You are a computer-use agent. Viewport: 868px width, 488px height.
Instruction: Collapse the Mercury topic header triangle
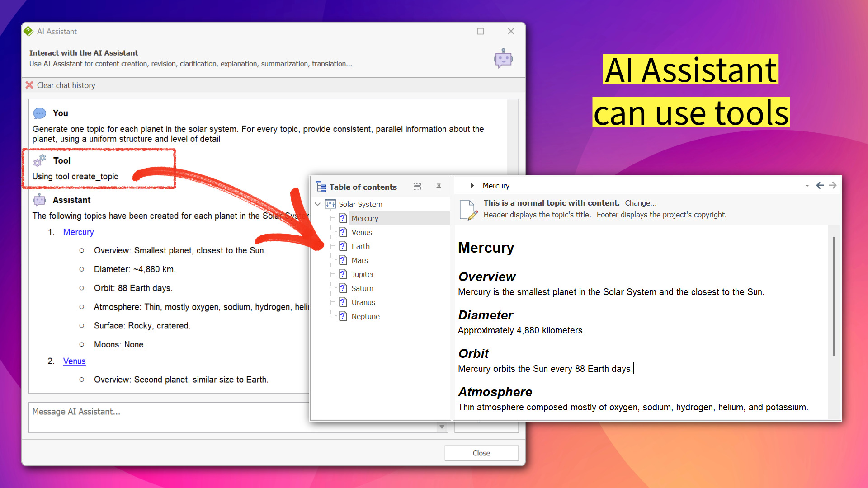[472, 185]
